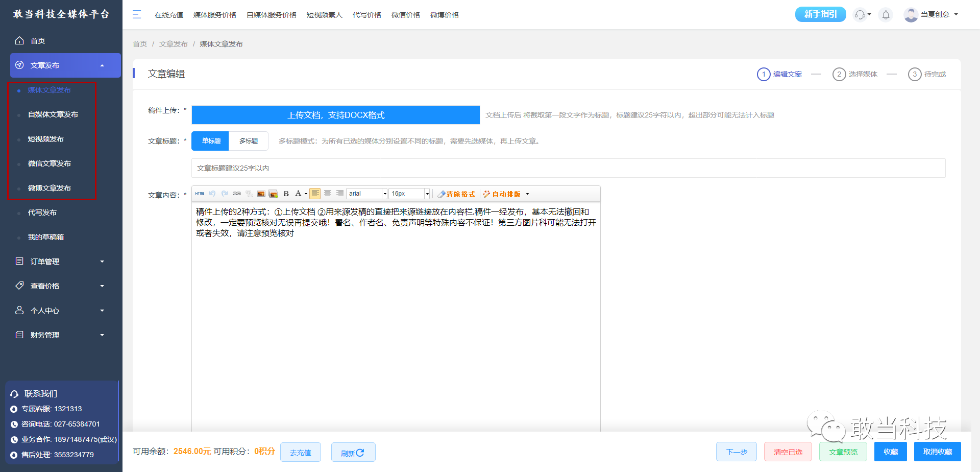Open font color dropdown arrow
The width and height of the screenshot is (980, 472).
pos(306,194)
